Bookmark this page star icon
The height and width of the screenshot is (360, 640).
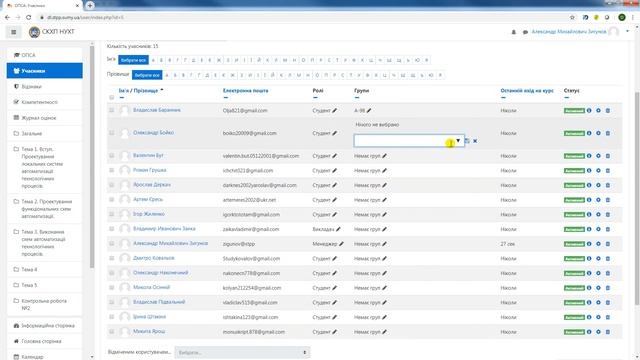click(572, 18)
